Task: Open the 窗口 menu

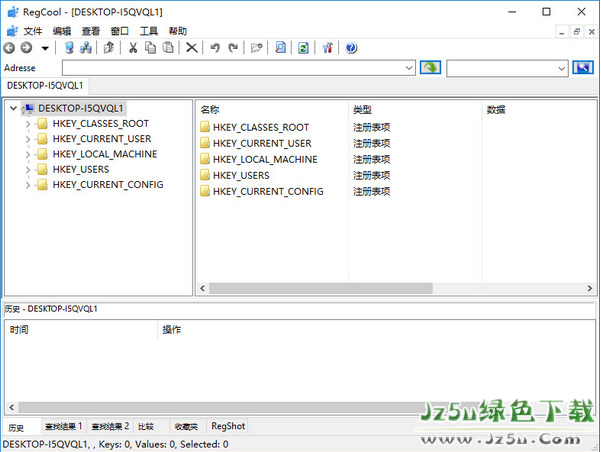Action: 120,31
